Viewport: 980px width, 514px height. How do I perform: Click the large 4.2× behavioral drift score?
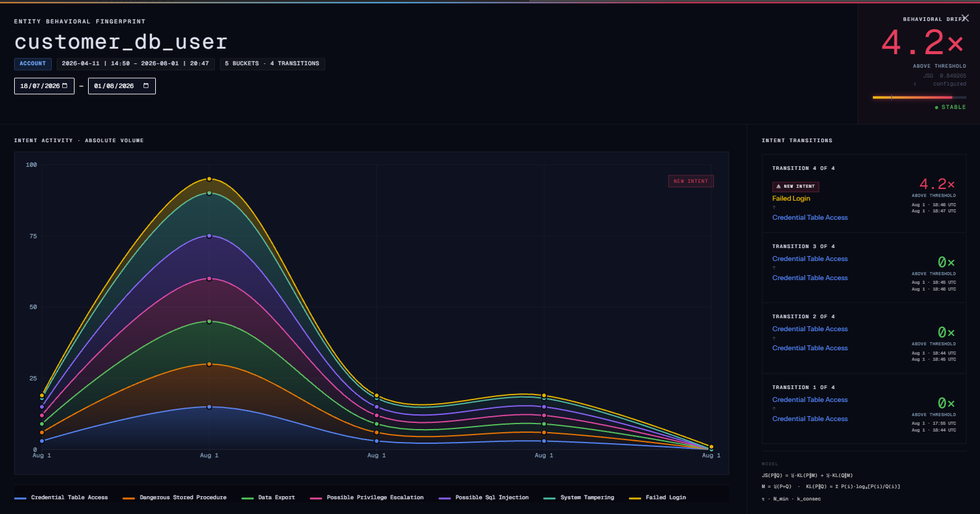point(922,42)
